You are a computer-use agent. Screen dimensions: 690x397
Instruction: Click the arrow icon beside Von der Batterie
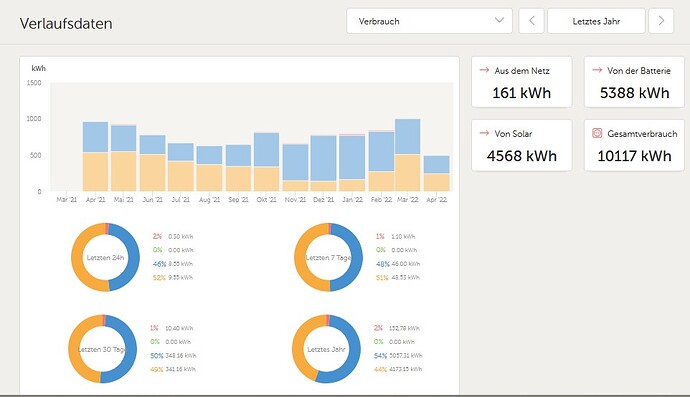coord(597,70)
